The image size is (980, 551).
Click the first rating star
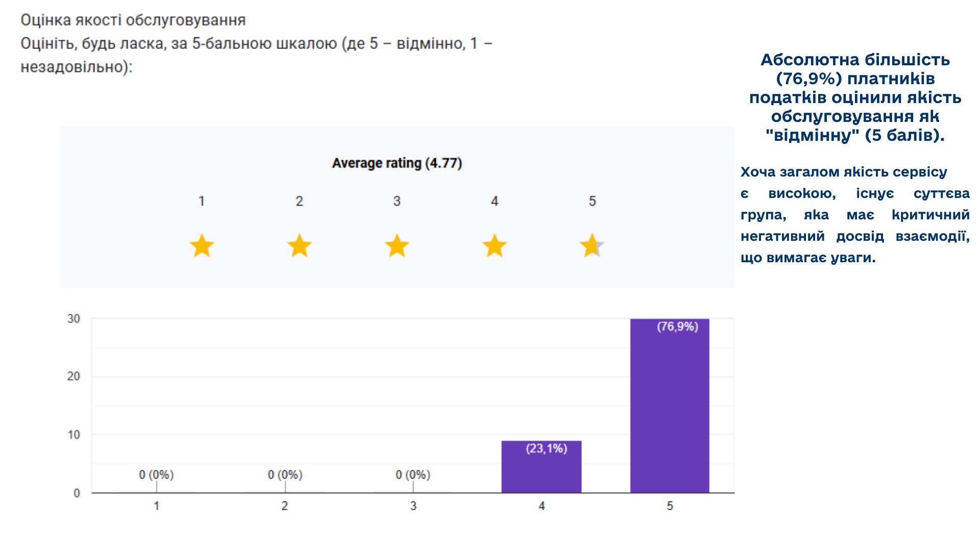(x=202, y=246)
